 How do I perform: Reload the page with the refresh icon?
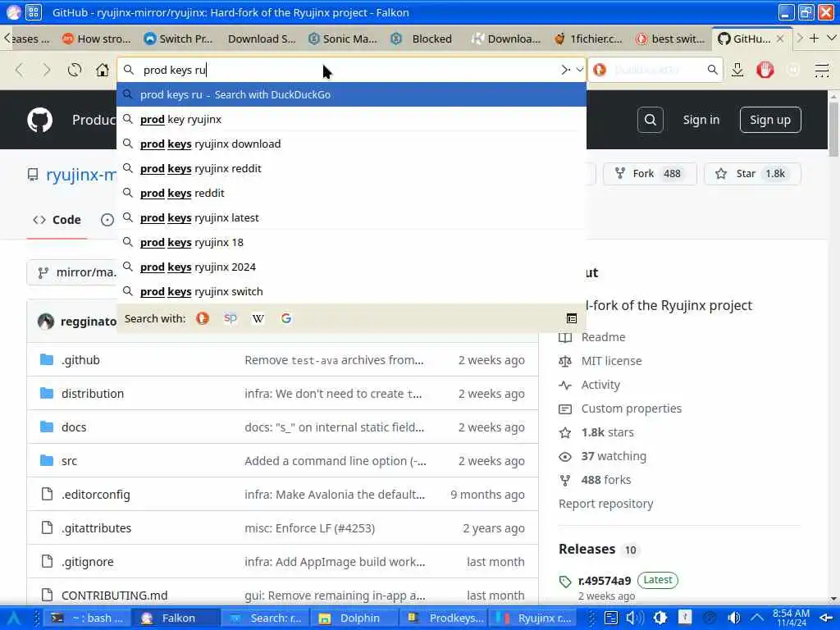pos(75,71)
